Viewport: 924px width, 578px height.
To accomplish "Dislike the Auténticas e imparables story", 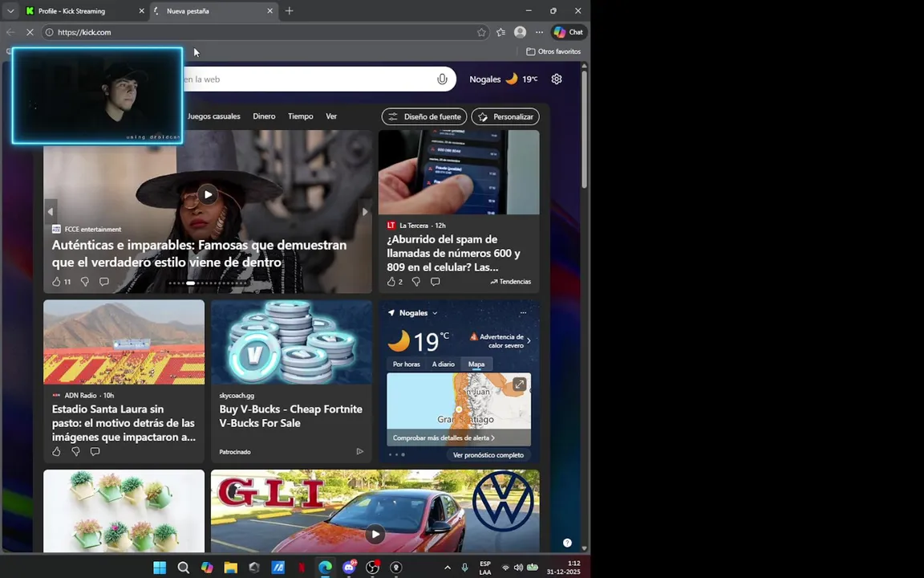I will click(x=85, y=281).
